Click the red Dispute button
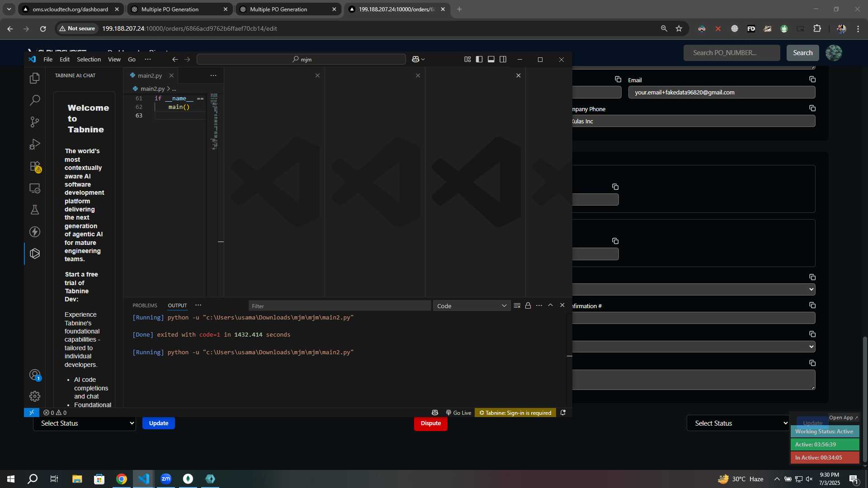Viewport: 868px width, 488px height. pyautogui.click(x=431, y=423)
